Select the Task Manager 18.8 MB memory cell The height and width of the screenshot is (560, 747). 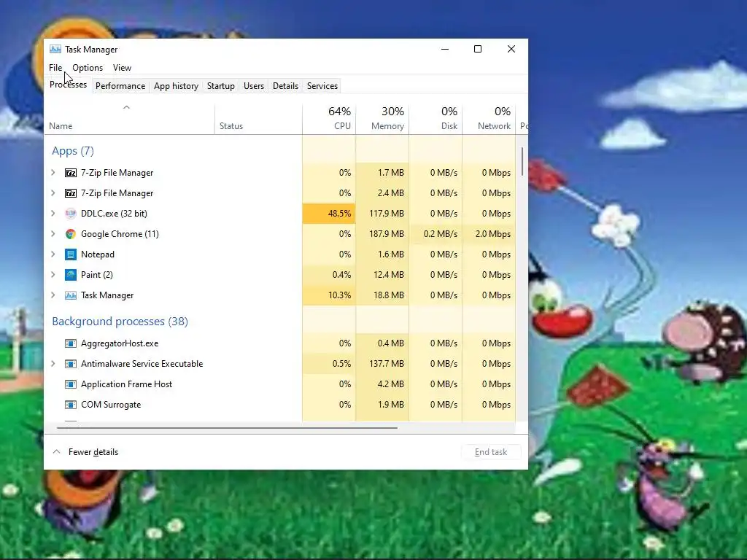coord(382,295)
